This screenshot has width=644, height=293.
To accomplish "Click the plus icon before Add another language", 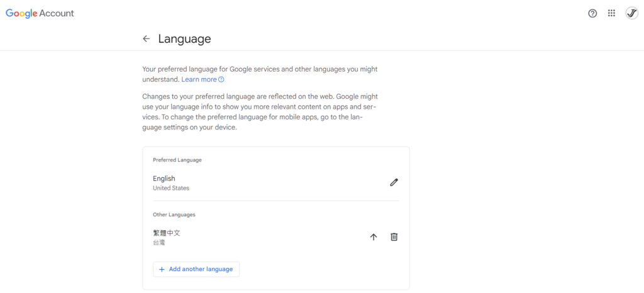I will coord(162,269).
